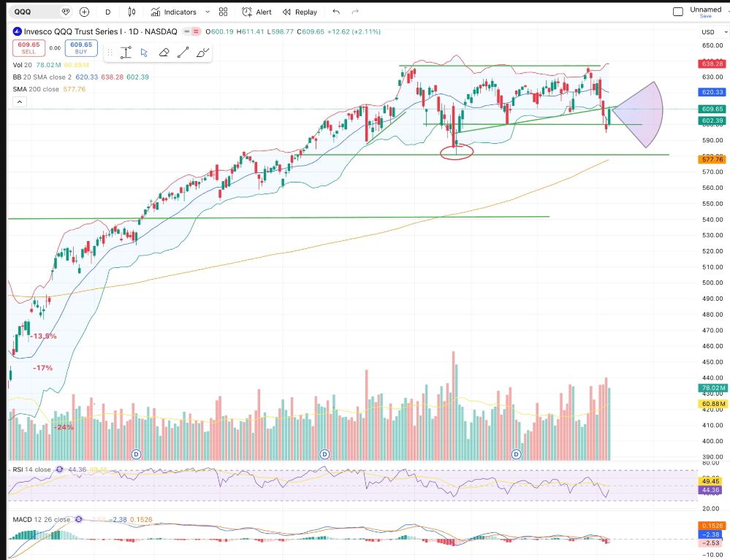The width and height of the screenshot is (730, 560).
Task: Click the purple icon beside RSI legend
Action: 60,469
